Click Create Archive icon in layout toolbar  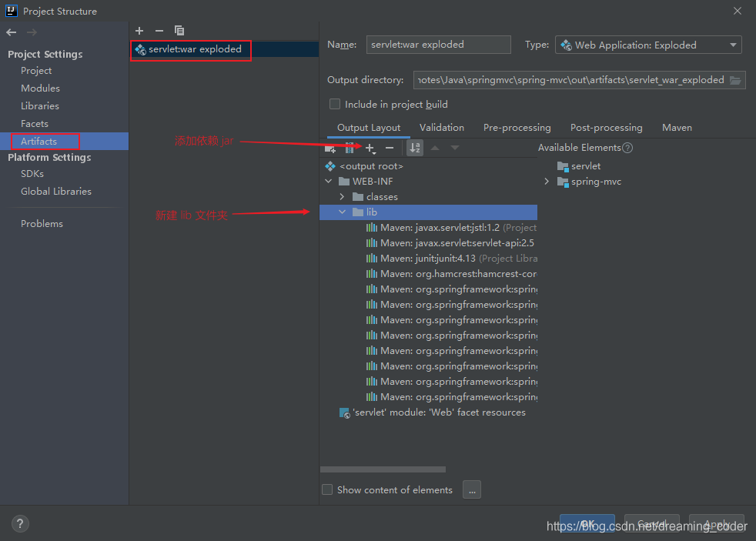click(x=350, y=148)
